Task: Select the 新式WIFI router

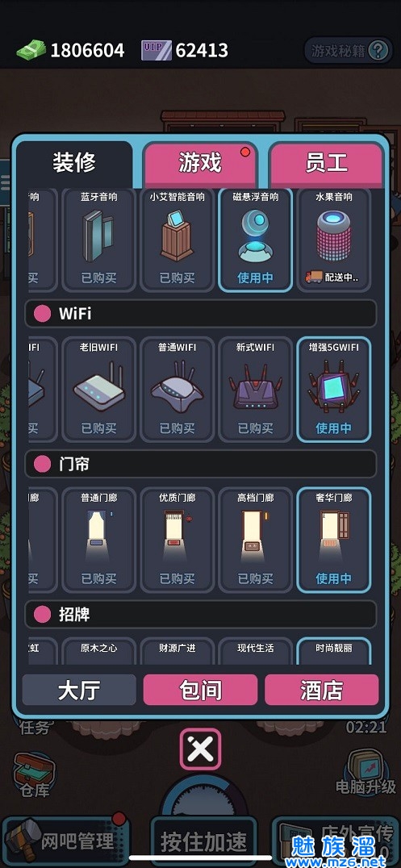Action: pos(255,389)
